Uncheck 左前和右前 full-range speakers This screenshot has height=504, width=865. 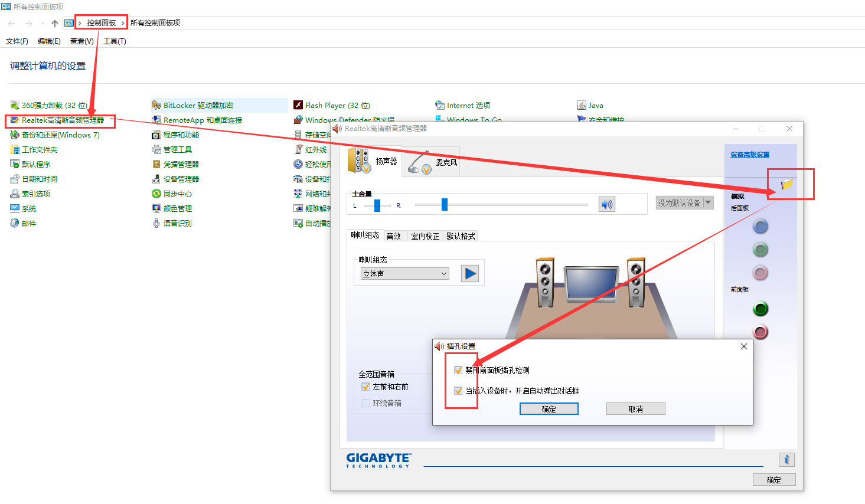click(365, 387)
